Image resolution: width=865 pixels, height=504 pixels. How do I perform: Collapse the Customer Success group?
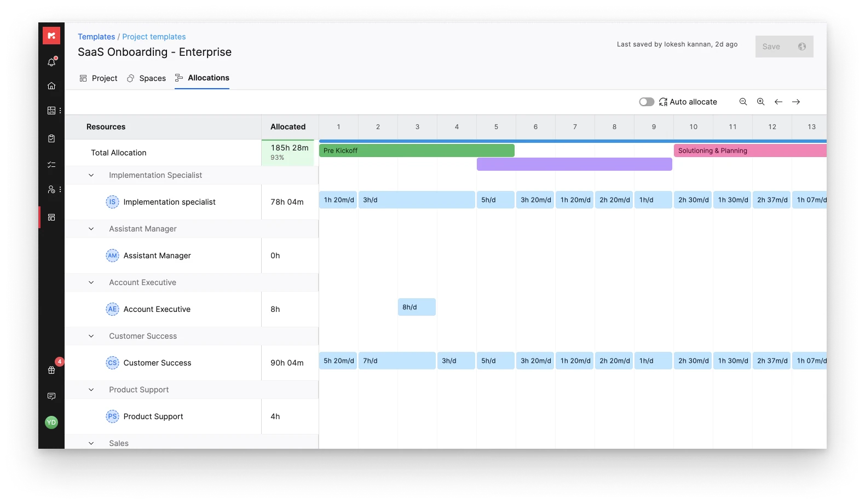[x=91, y=336]
